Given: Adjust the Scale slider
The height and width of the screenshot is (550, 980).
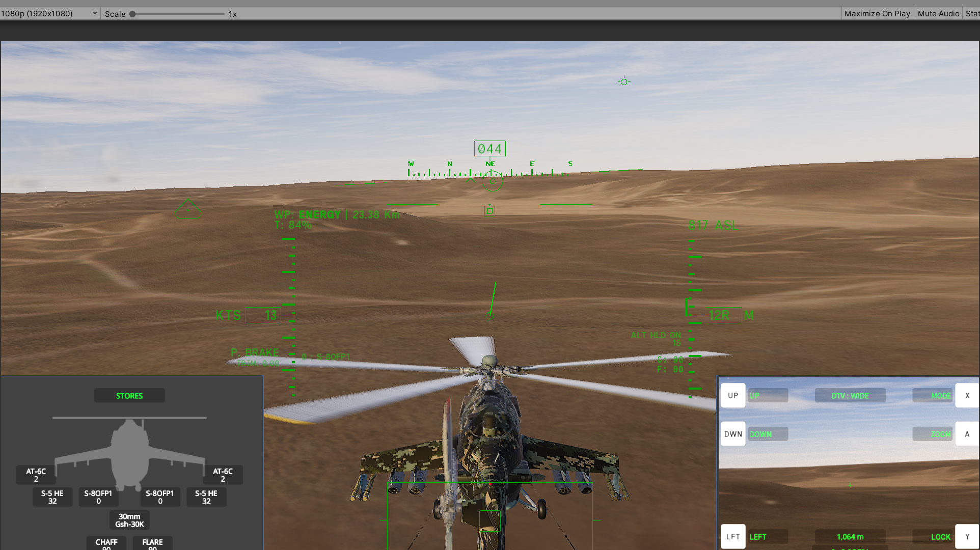Looking at the screenshot, I should coord(133,14).
